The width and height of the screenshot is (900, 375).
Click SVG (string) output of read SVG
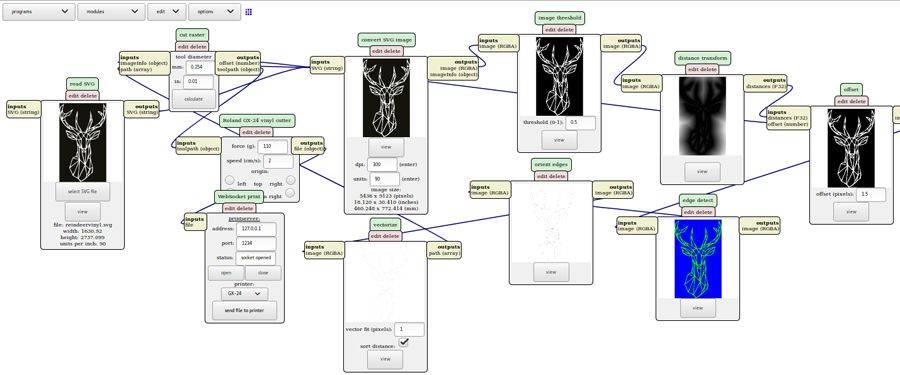141,113
